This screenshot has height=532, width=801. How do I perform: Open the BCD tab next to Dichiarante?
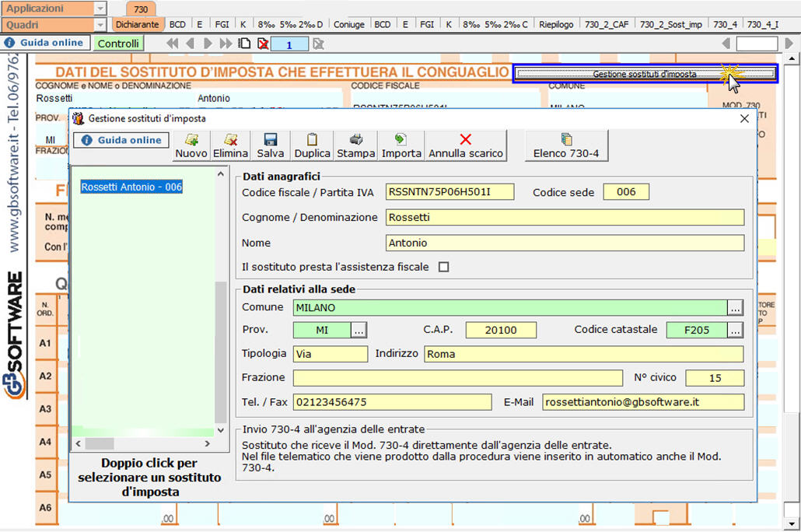click(177, 25)
